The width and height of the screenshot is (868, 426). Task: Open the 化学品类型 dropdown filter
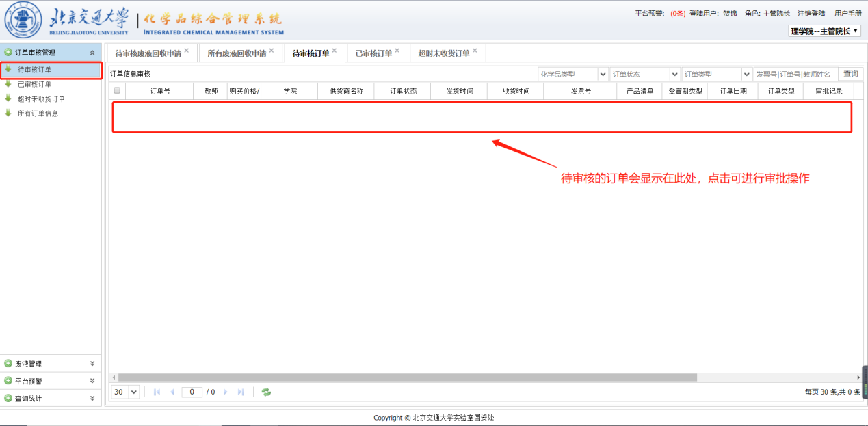tap(603, 74)
